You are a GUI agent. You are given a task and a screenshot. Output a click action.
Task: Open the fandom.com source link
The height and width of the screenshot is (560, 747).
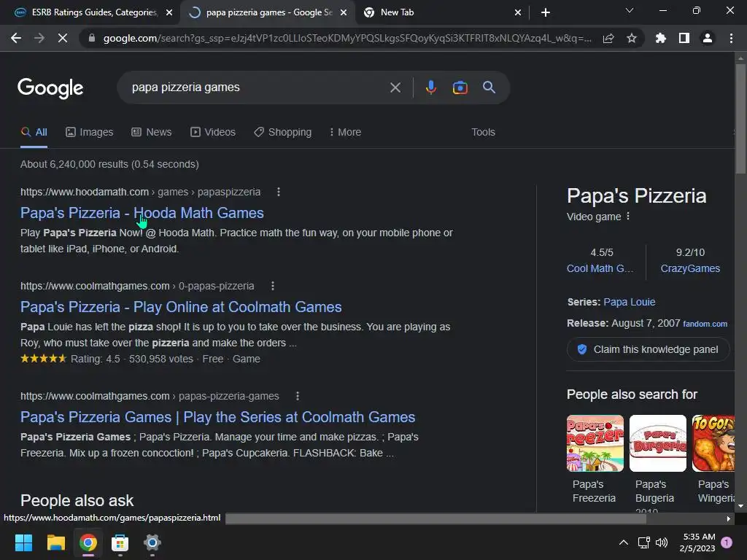pyautogui.click(x=705, y=324)
